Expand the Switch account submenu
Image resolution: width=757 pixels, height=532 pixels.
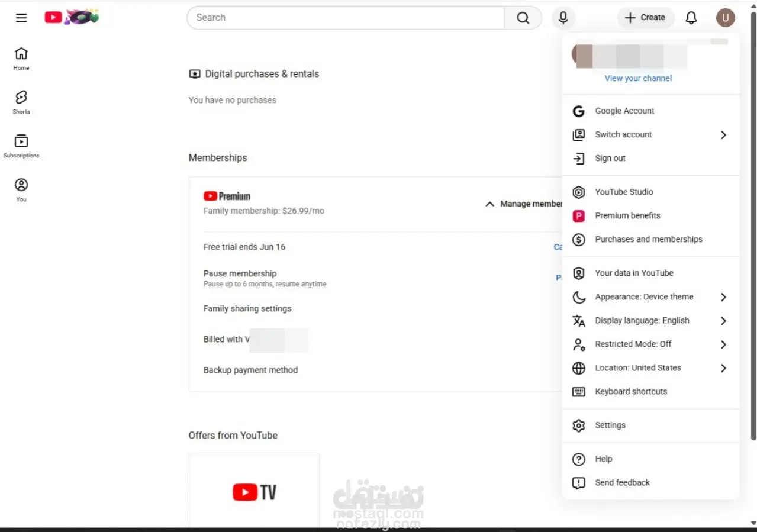[x=651, y=135]
